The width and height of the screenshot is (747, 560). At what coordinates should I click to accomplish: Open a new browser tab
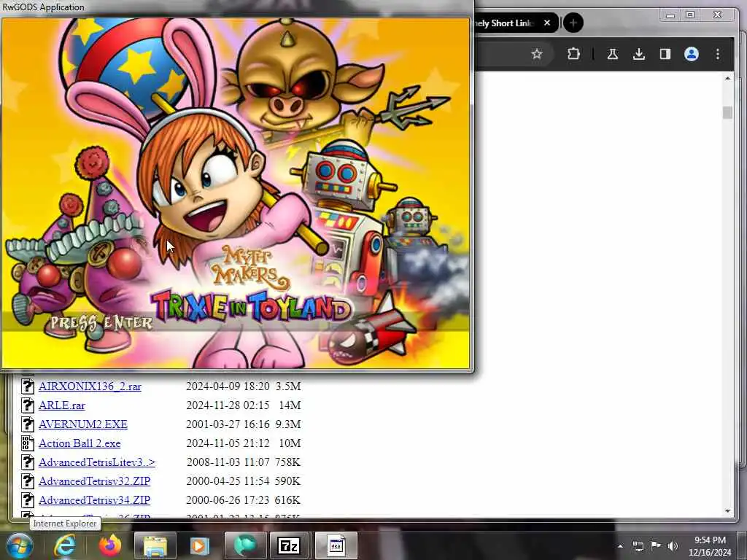(573, 23)
